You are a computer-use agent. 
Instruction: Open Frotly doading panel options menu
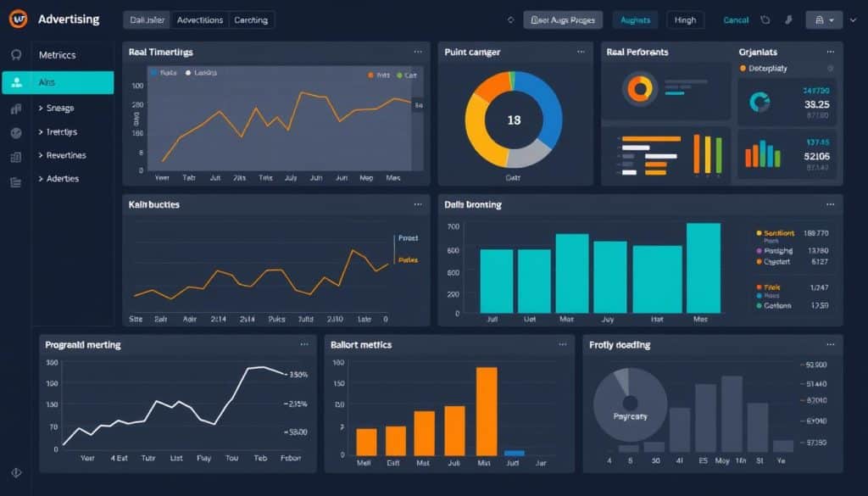pyautogui.click(x=831, y=344)
